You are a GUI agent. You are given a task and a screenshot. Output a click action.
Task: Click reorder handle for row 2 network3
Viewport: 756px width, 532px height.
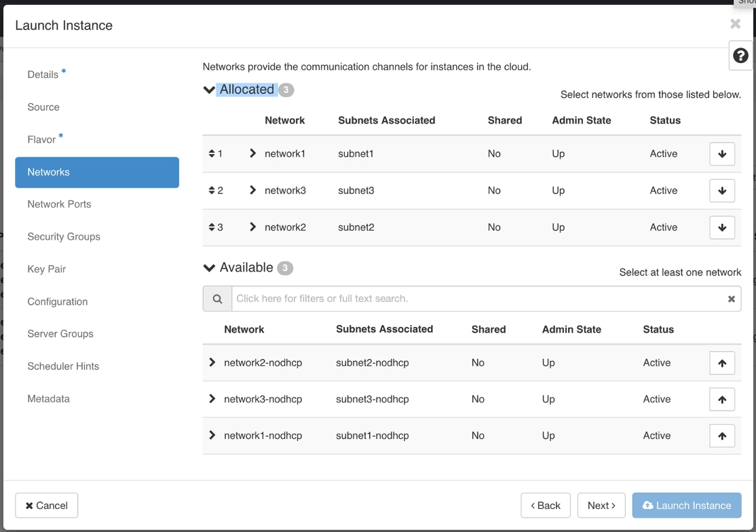(212, 191)
